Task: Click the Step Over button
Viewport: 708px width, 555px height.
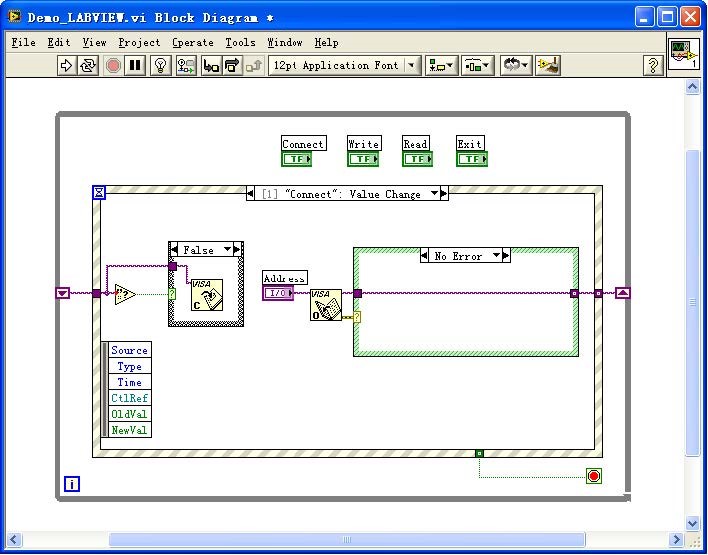Action: coord(232,65)
